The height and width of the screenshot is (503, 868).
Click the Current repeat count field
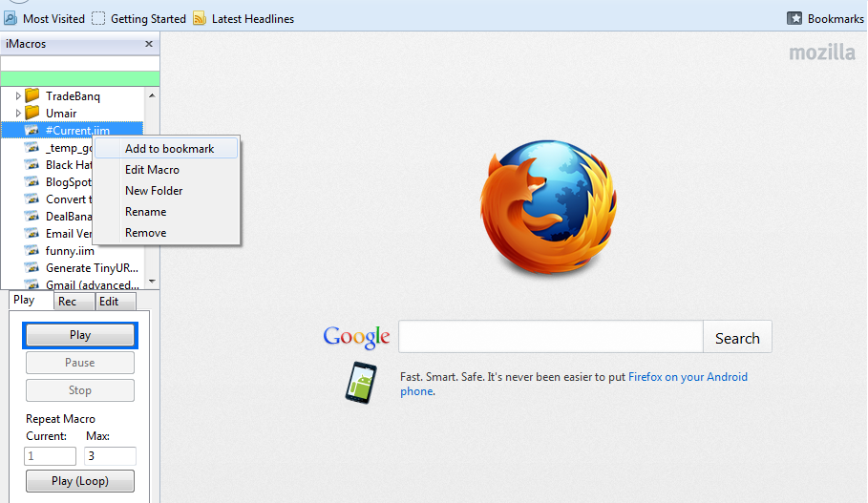point(50,456)
